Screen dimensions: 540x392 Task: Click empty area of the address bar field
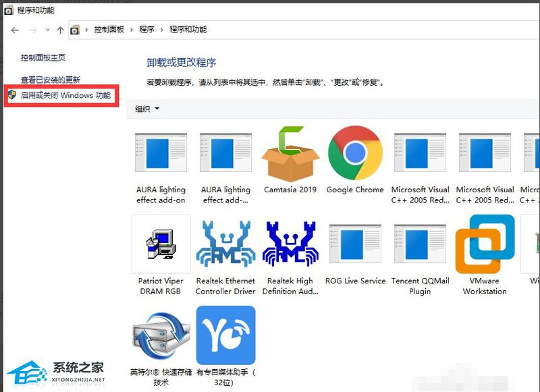372,30
